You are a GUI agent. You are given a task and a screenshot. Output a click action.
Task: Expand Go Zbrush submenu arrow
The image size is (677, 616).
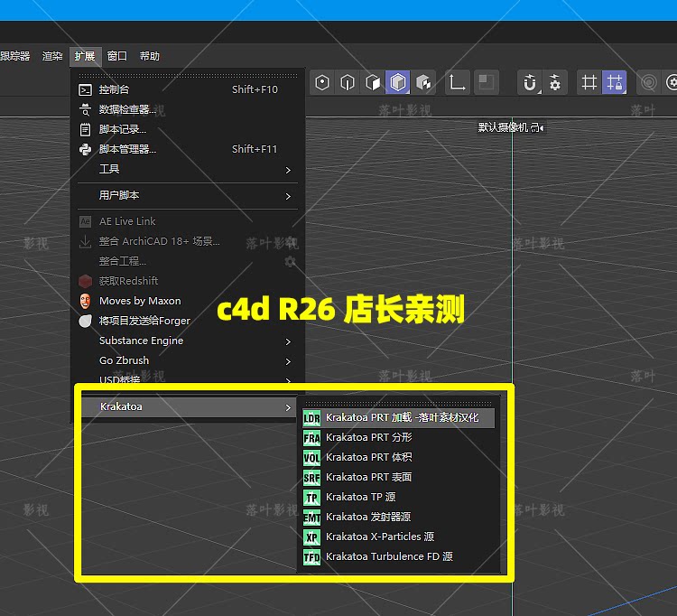coord(288,361)
